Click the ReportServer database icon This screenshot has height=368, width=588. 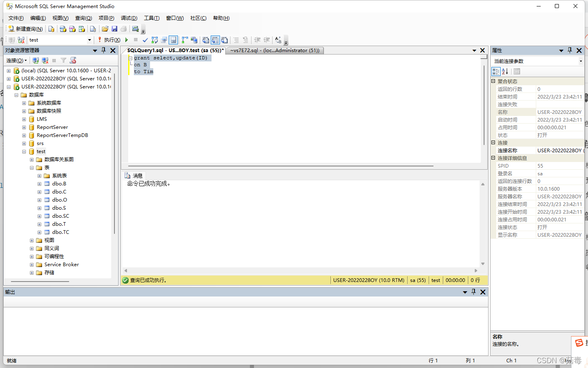(x=32, y=127)
